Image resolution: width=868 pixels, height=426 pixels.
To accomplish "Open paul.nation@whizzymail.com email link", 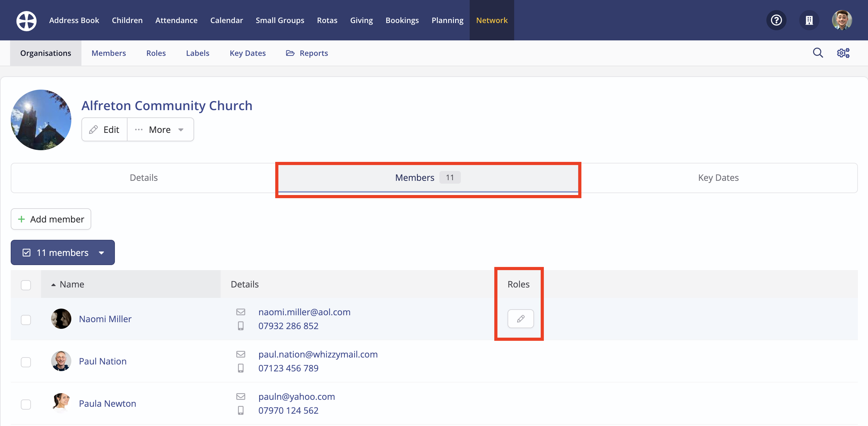I will click(x=318, y=354).
